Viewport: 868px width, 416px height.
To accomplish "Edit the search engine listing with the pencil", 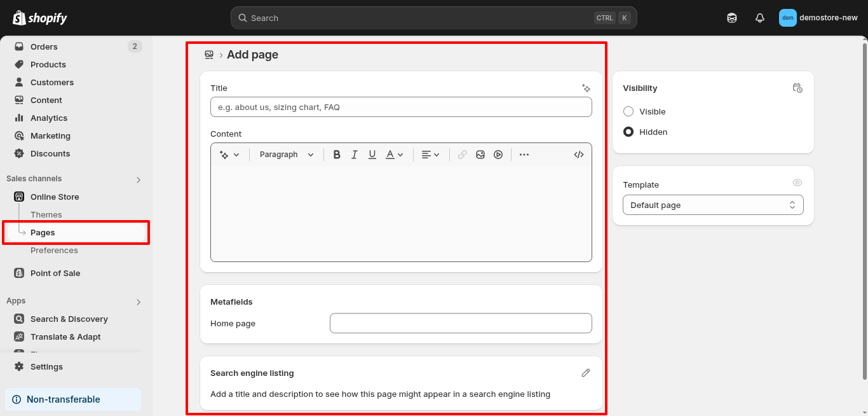I will pos(585,373).
